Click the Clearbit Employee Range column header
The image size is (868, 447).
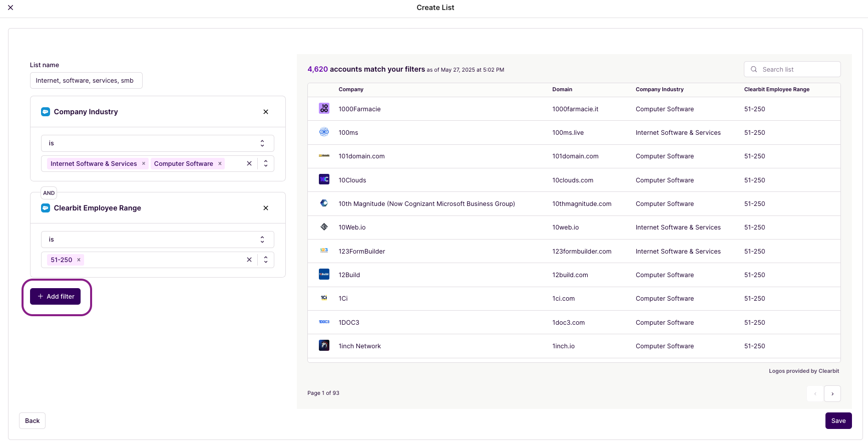coord(776,90)
